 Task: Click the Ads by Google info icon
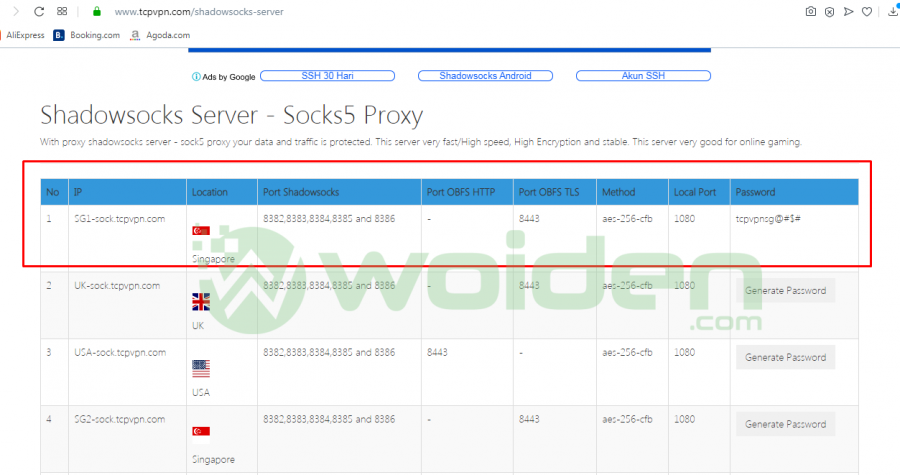point(196,76)
